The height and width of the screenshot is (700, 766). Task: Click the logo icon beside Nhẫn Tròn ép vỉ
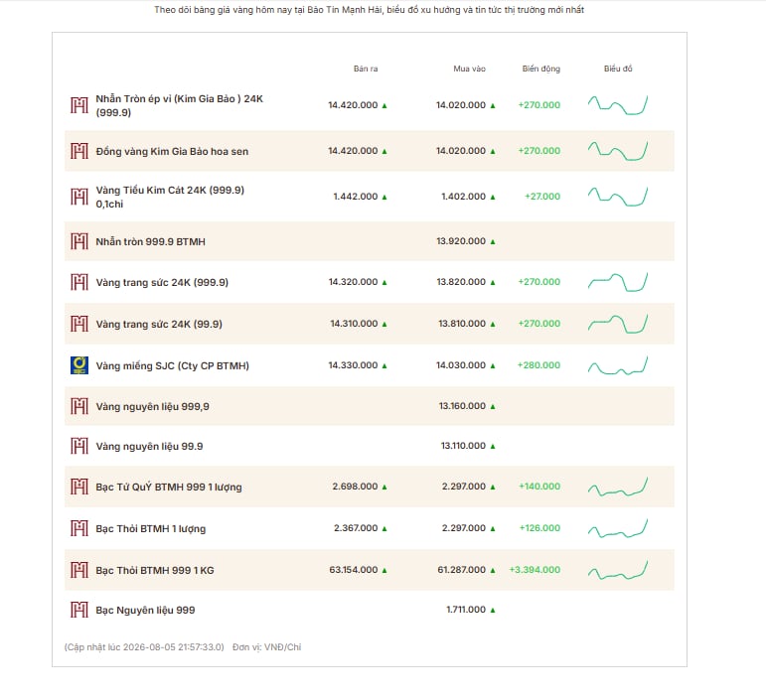[x=79, y=105]
